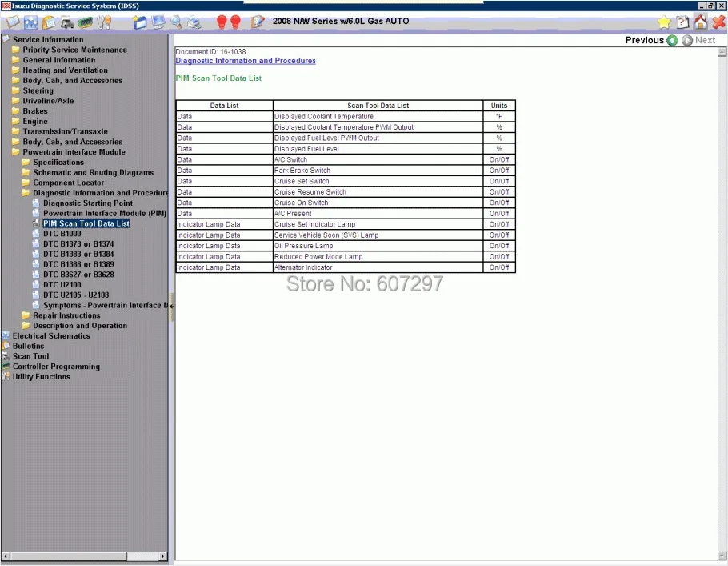Open Symptoms - Powertrain Interface document
This screenshot has width=728, height=566.
(106, 305)
